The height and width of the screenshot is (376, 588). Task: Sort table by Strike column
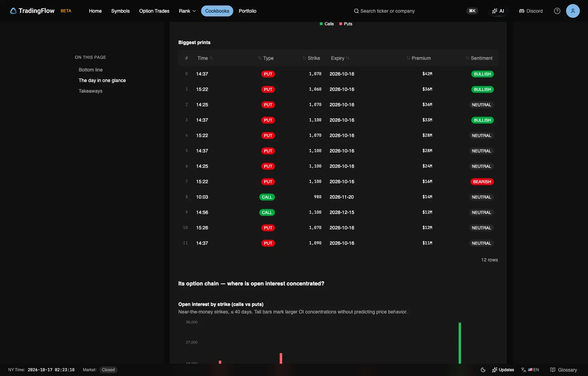(x=311, y=58)
